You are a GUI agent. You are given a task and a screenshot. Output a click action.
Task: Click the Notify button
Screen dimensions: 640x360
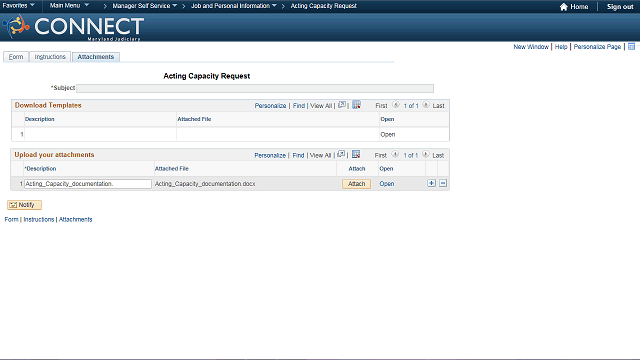(24, 205)
